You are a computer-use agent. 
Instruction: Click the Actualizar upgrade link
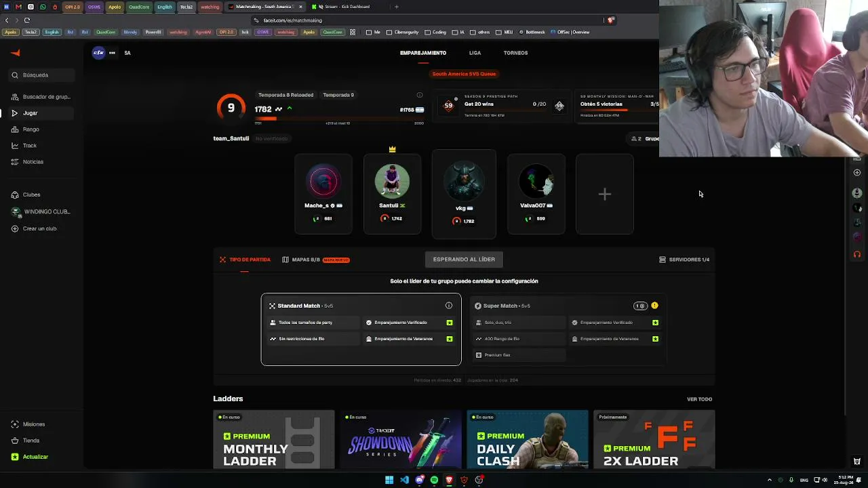[x=41, y=457]
